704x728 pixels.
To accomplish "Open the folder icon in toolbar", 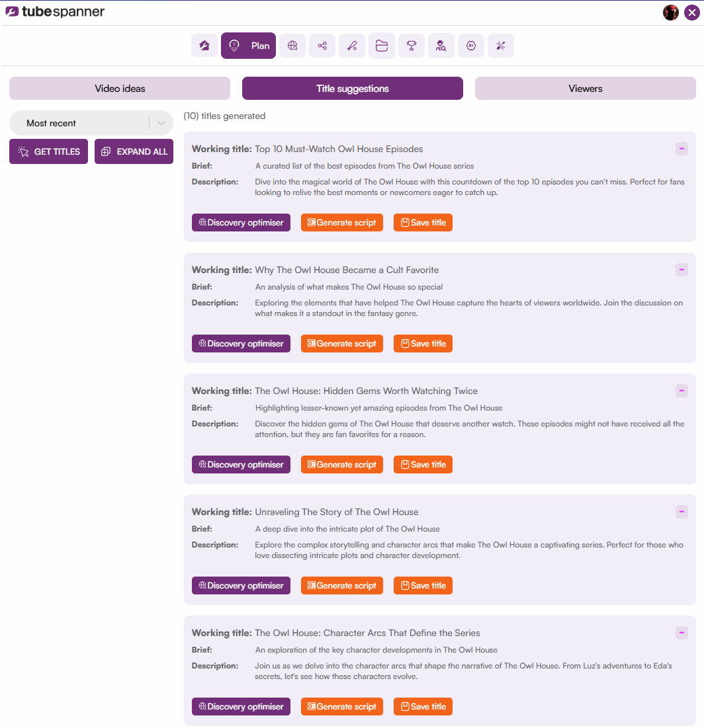I will pyautogui.click(x=382, y=46).
